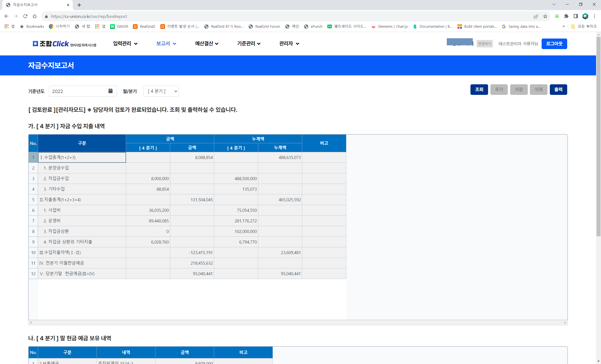The image size is (601, 364).
Task: Expand the 입력관리 menu
Action: (125, 43)
